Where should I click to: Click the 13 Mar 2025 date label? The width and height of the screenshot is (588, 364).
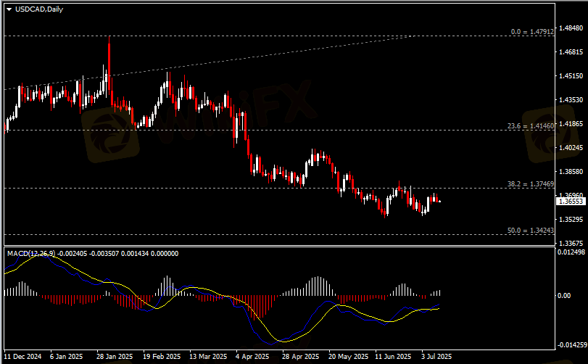click(x=208, y=357)
